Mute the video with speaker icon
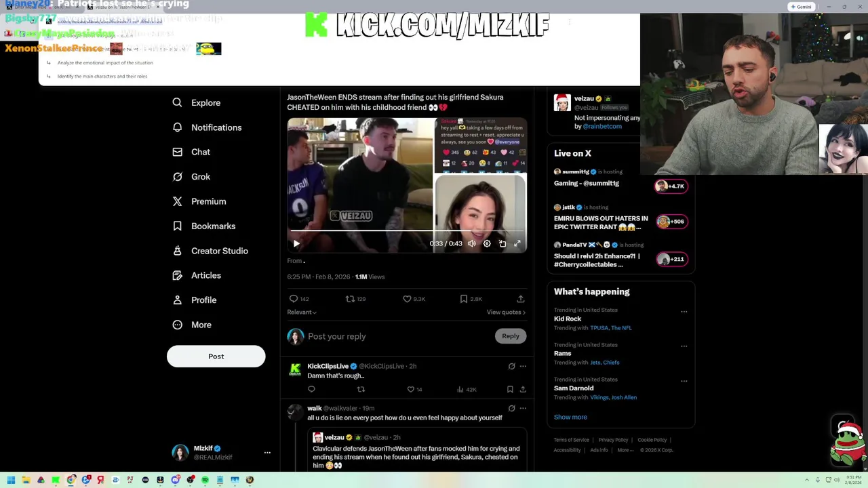868x488 pixels. click(x=472, y=243)
